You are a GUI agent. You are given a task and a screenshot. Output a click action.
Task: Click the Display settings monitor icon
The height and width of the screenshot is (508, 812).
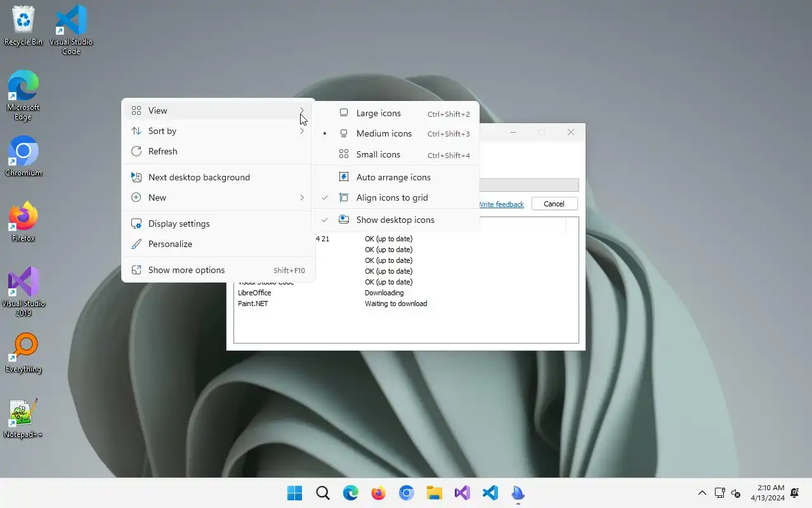136,224
